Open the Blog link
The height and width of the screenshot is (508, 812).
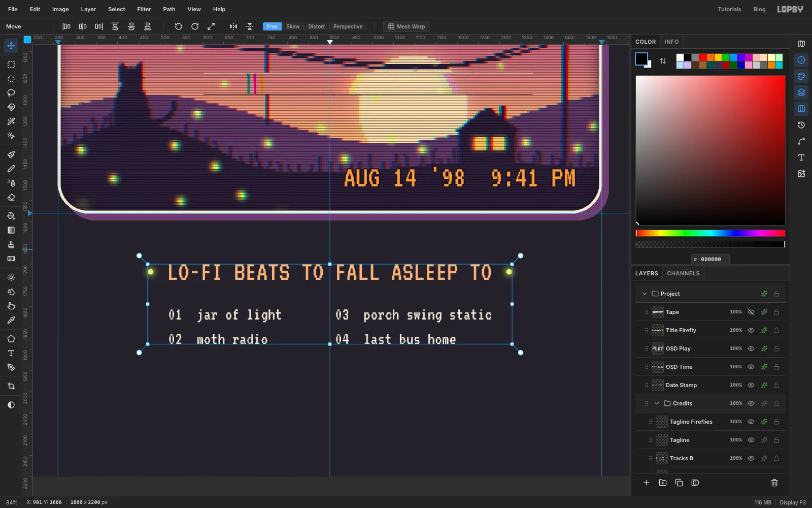click(759, 9)
